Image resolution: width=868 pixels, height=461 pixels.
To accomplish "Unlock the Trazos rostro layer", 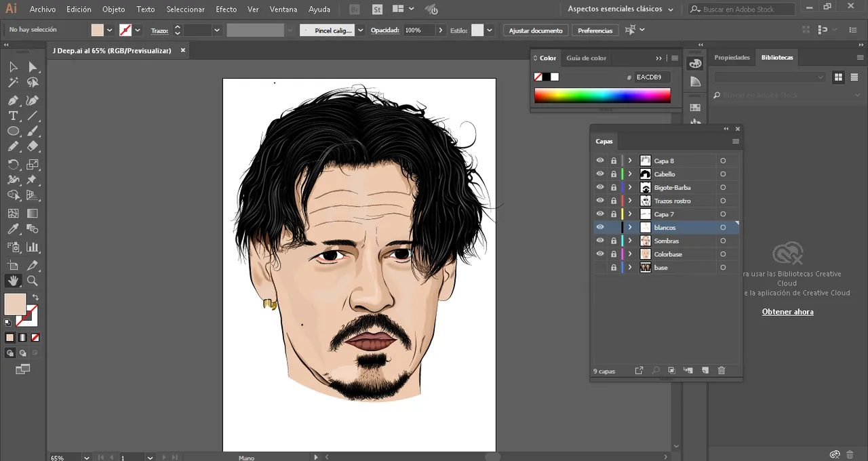I will point(614,201).
